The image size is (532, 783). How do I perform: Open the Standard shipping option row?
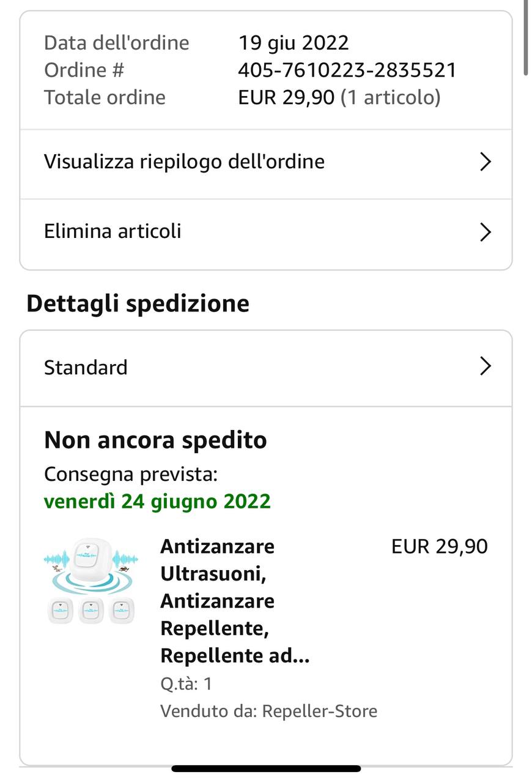tap(86, 368)
